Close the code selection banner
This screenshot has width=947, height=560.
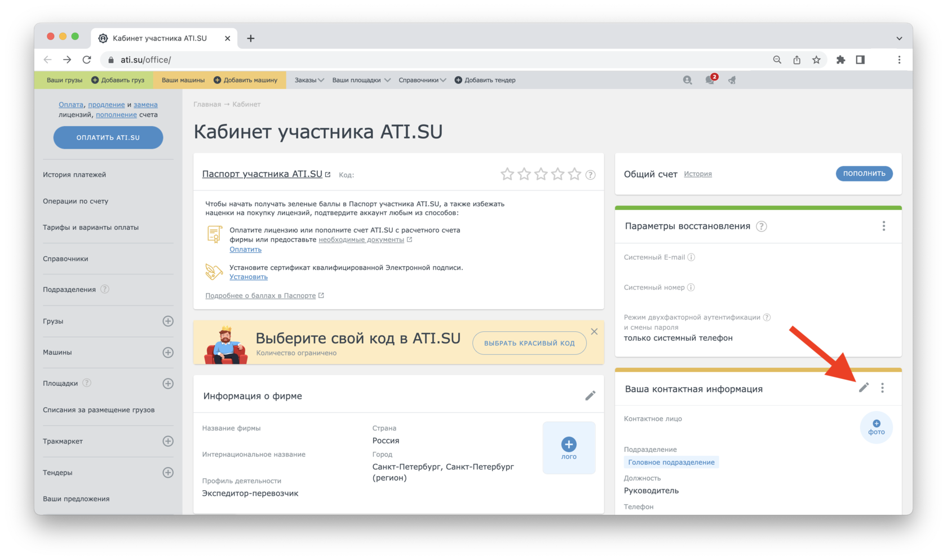pyautogui.click(x=594, y=331)
